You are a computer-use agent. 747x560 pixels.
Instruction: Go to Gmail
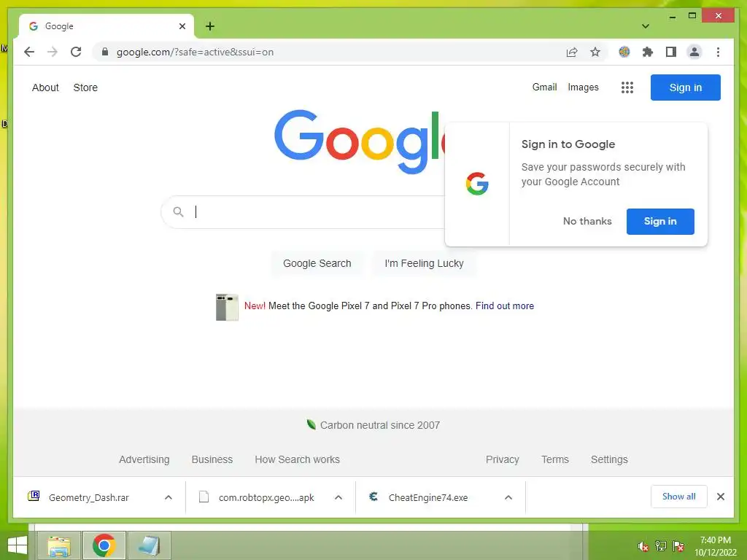coord(544,87)
